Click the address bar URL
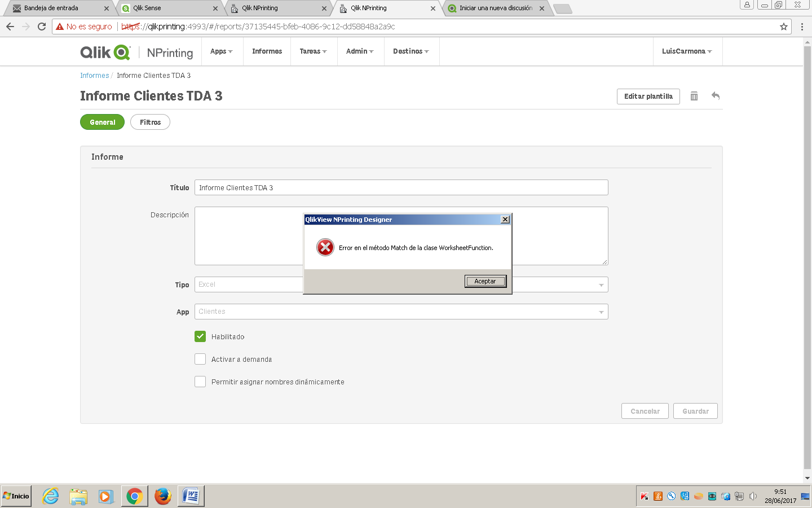The width and height of the screenshot is (812, 508). 258,27
